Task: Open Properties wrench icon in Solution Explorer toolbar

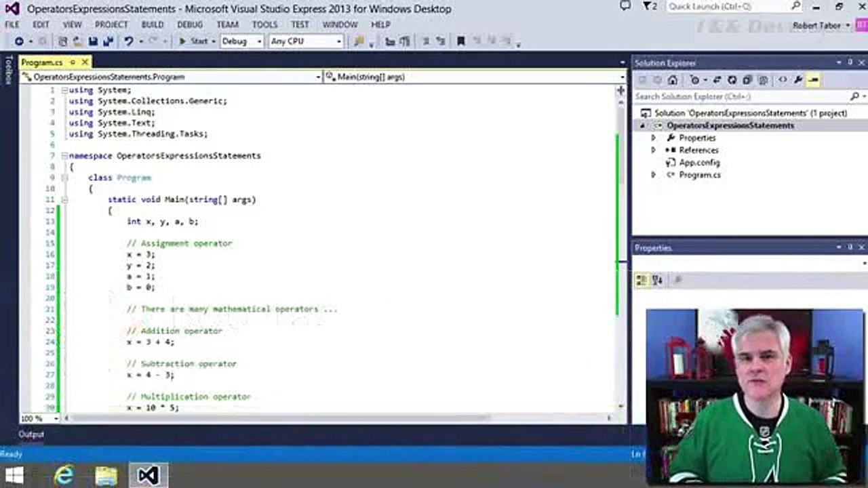Action: click(x=798, y=80)
